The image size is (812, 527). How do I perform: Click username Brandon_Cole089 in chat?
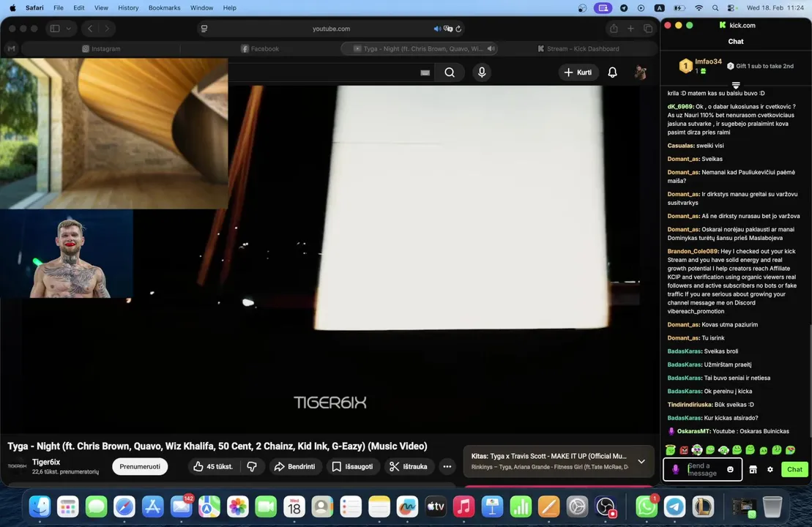pos(693,252)
